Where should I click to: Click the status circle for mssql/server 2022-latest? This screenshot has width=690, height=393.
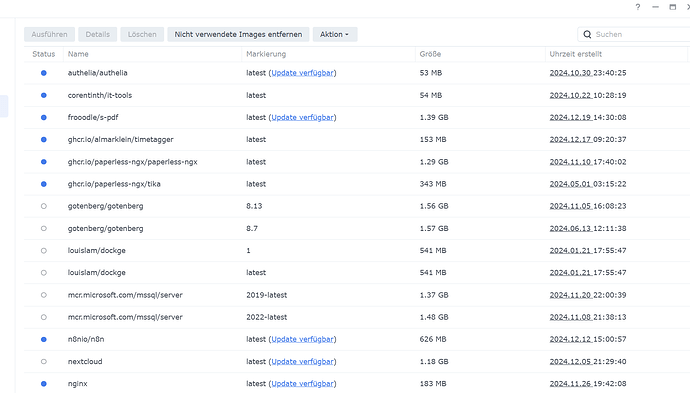[x=44, y=317]
